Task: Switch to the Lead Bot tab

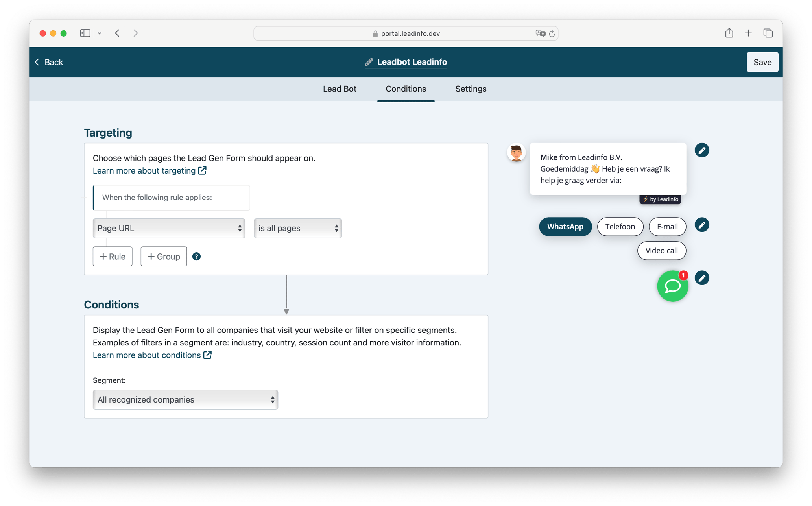Action: [x=339, y=89]
